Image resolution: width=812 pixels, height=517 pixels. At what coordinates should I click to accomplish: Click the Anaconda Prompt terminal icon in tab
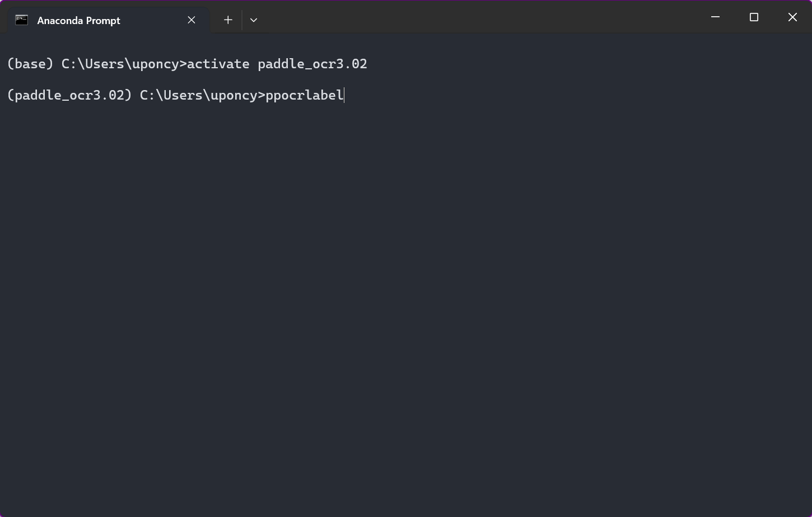click(21, 20)
